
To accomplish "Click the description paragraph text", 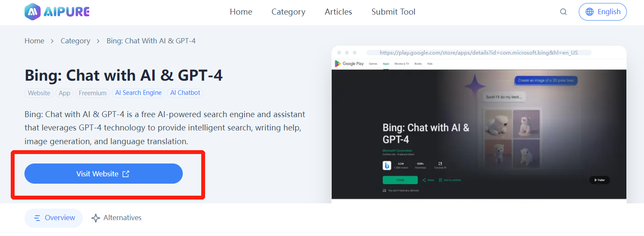I will pyautogui.click(x=165, y=128).
